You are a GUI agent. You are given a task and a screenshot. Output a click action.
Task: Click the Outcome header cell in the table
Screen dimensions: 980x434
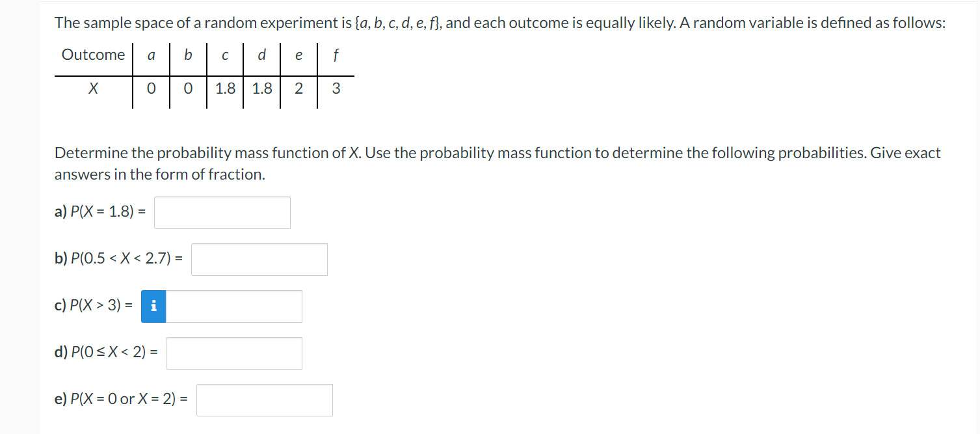92,55
